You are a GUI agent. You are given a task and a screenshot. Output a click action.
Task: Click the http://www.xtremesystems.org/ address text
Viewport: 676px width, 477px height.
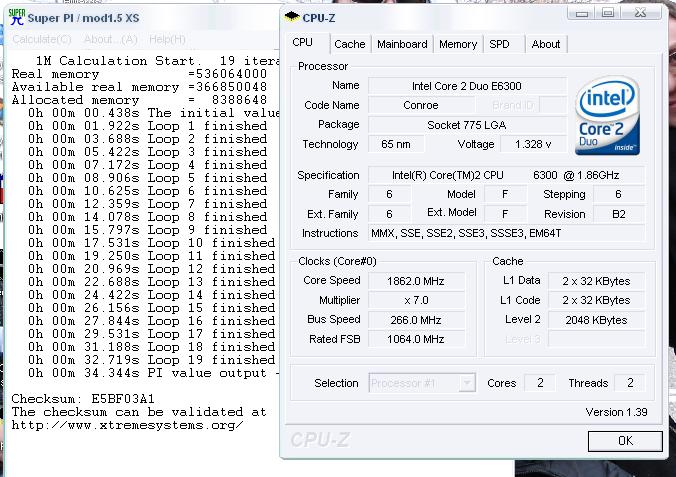127,425
